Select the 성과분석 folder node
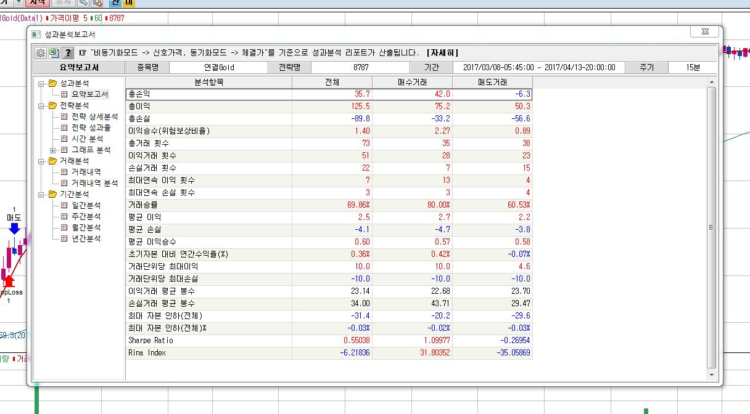The width and height of the screenshot is (750, 414). [x=74, y=84]
